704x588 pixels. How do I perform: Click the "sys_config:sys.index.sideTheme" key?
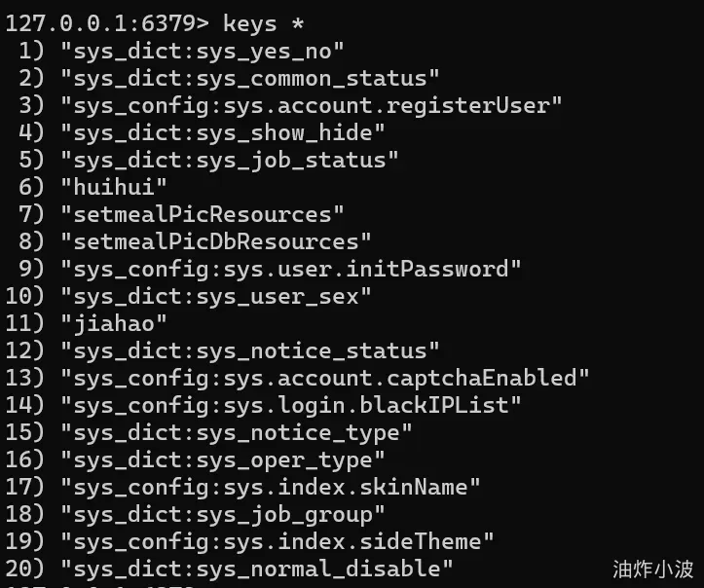[x=278, y=540]
